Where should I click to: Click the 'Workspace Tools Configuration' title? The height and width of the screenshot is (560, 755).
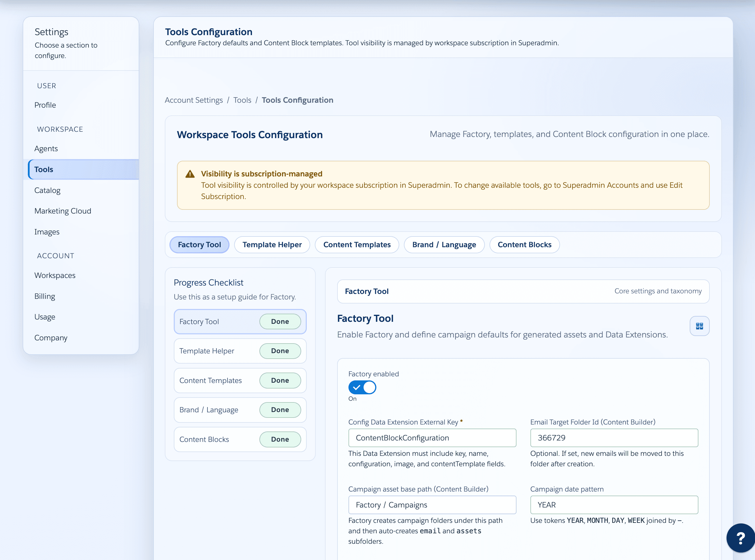click(250, 135)
